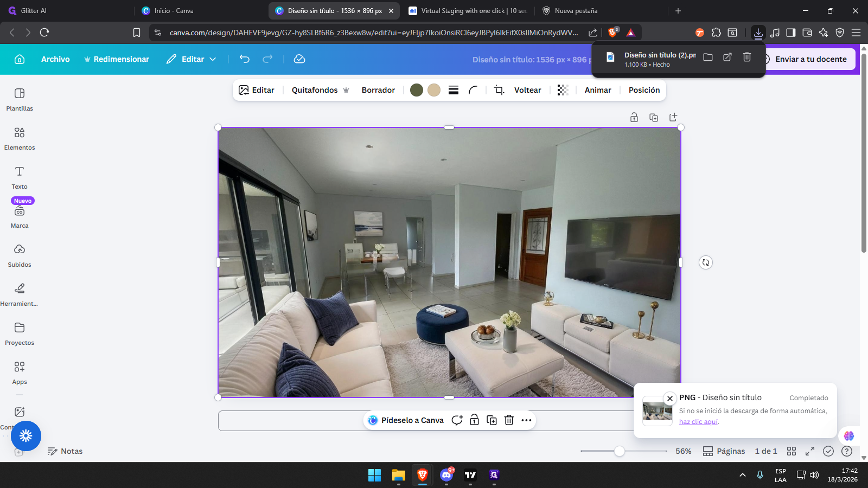Click the Canva home icon
Screen dimensions: 868x488
20,59
